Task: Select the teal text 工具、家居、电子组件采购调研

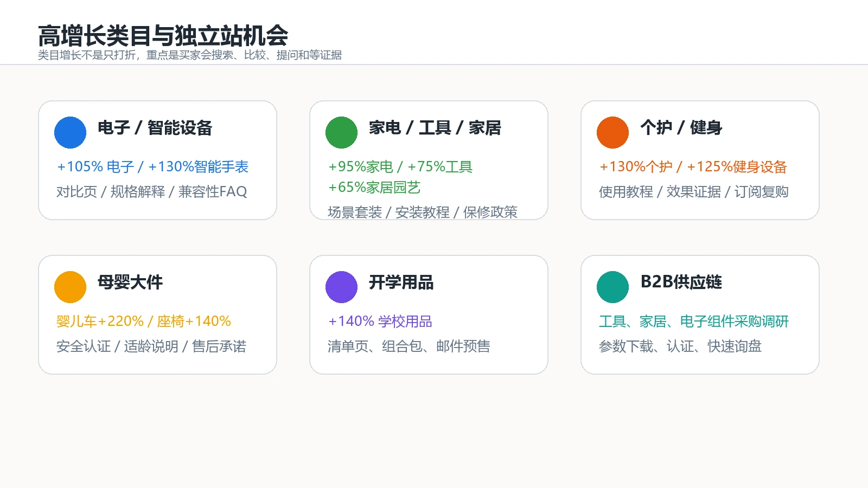Action: click(694, 321)
